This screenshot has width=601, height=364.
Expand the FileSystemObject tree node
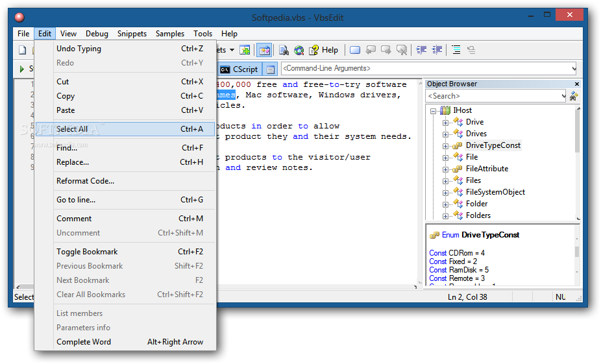445,193
